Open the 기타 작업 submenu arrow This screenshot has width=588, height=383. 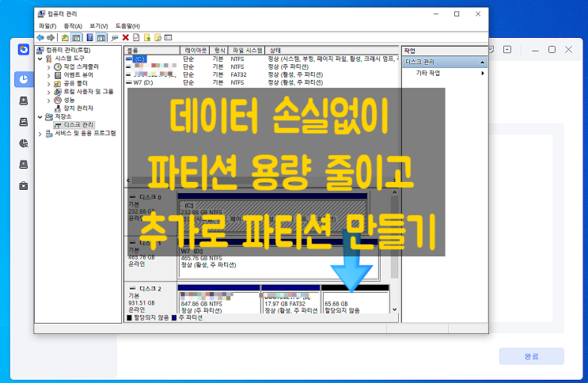click(x=483, y=73)
